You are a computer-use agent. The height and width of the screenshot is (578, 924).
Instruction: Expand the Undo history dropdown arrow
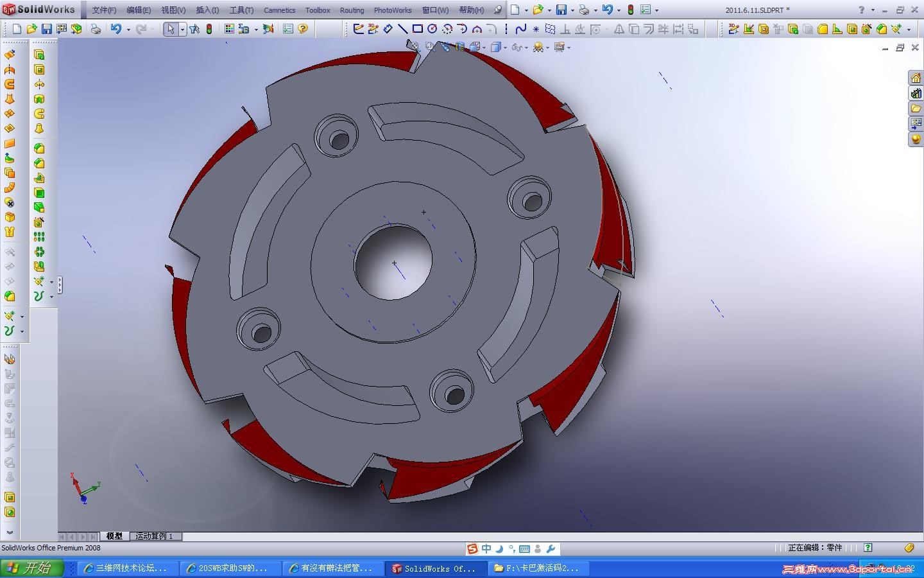(x=128, y=30)
